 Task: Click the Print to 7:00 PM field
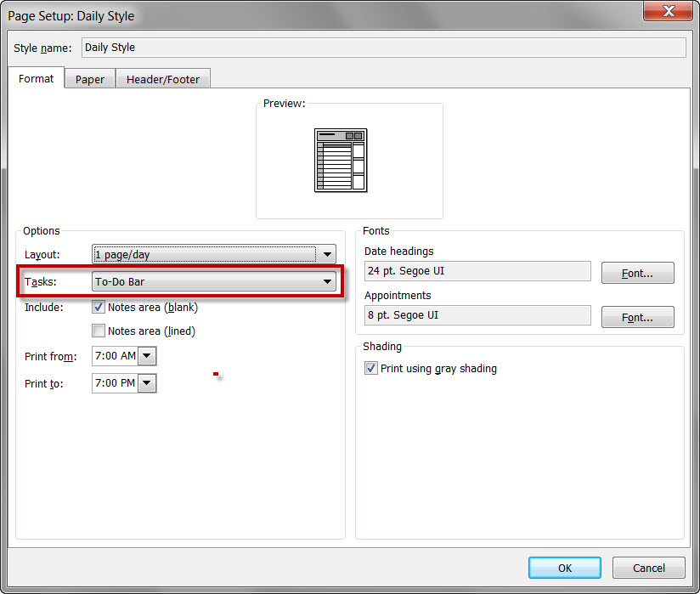(116, 383)
